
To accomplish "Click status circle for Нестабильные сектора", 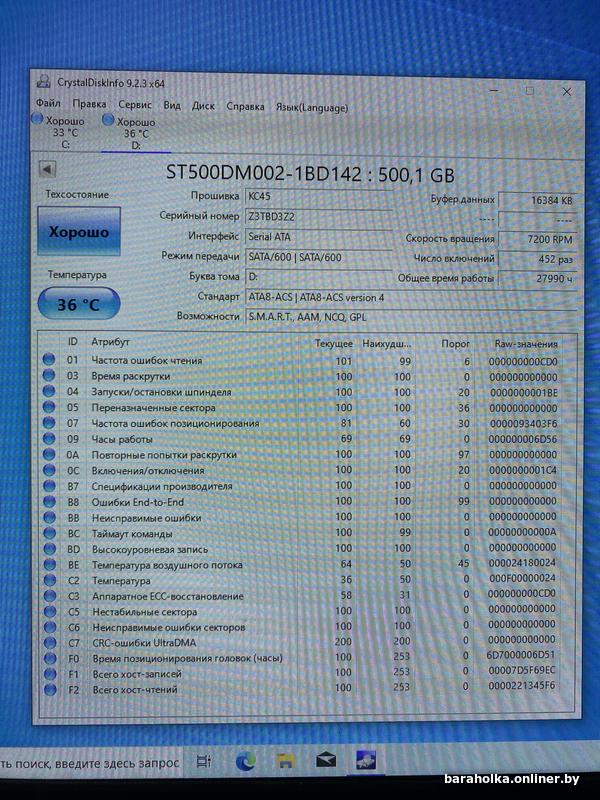I will (x=49, y=611).
